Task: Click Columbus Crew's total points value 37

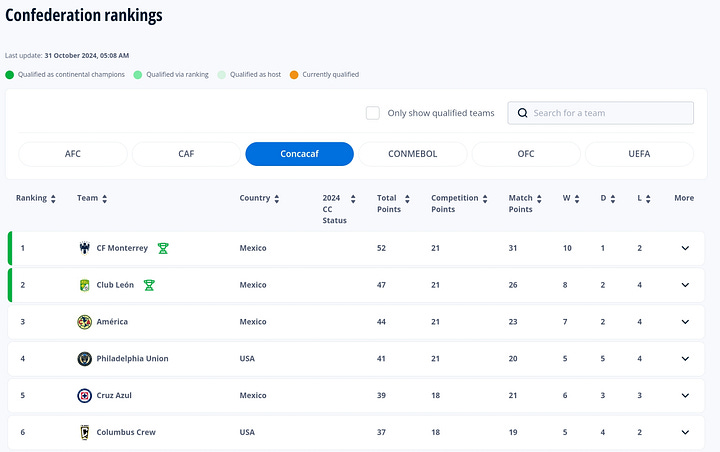Action: [381, 432]
